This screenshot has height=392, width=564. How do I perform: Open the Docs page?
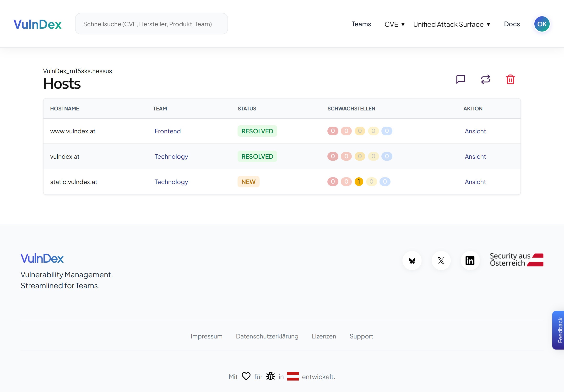coord(512,24)
